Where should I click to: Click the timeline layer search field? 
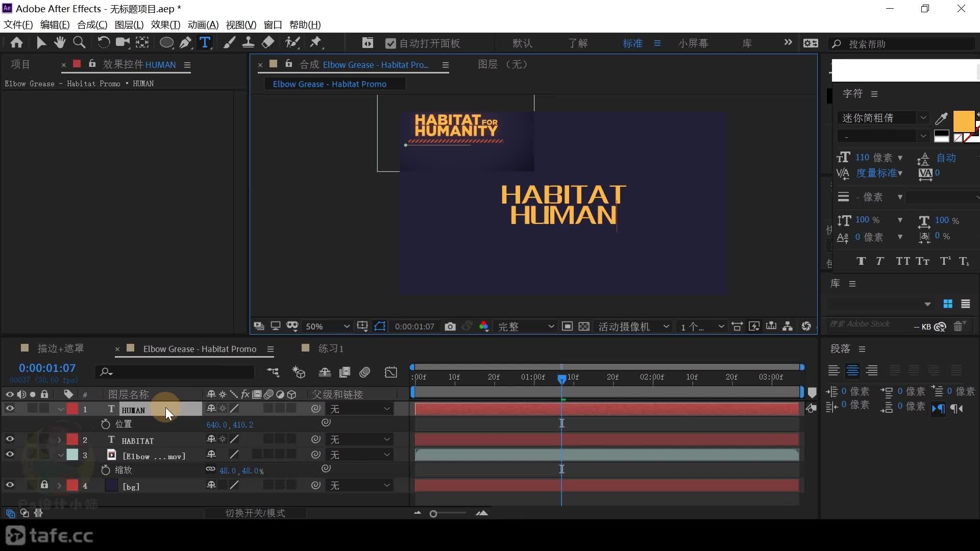175,372
